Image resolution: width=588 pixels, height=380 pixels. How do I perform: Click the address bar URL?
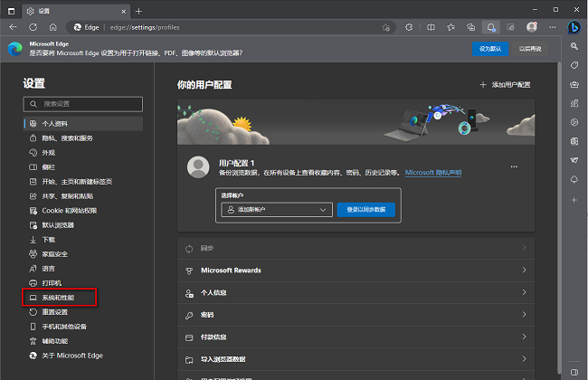(x=145, y=27)
